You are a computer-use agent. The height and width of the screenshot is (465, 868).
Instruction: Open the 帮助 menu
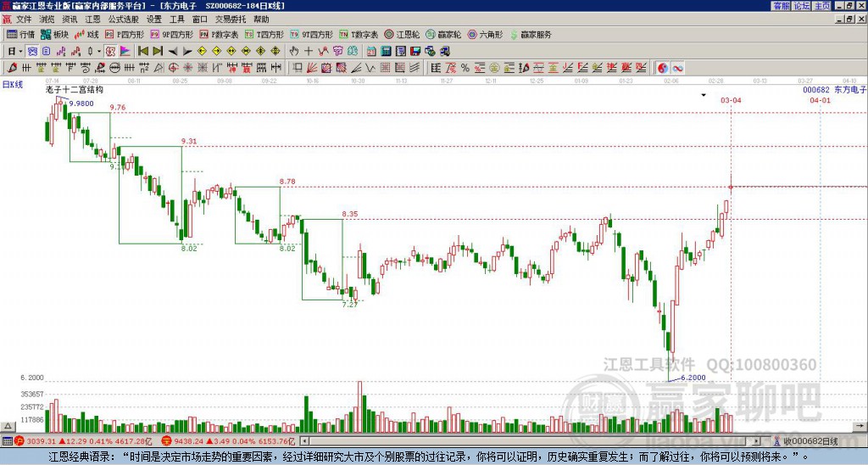pyautogui.click(x=261, y=19)
